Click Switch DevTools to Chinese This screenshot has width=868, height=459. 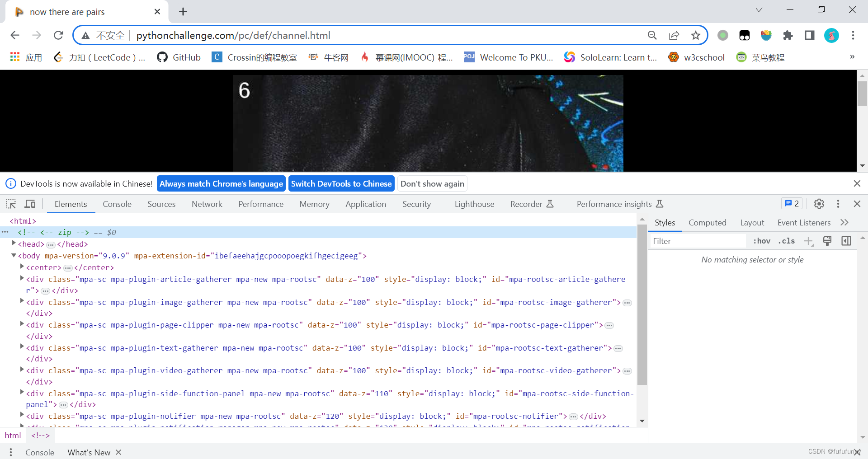click(x=341, y=183)
